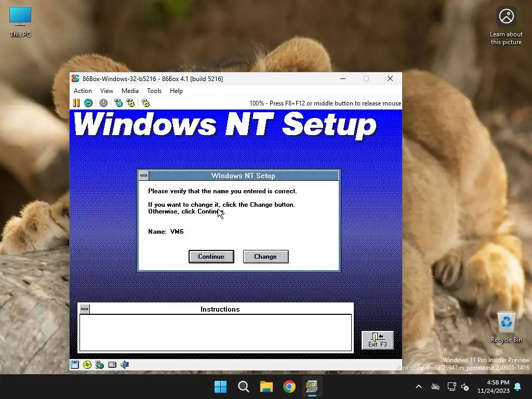The height and width of the screenshot is (399, 532).
Task: Click the gray ACPI shutdown power icon
Action: (x=103, y=103)
